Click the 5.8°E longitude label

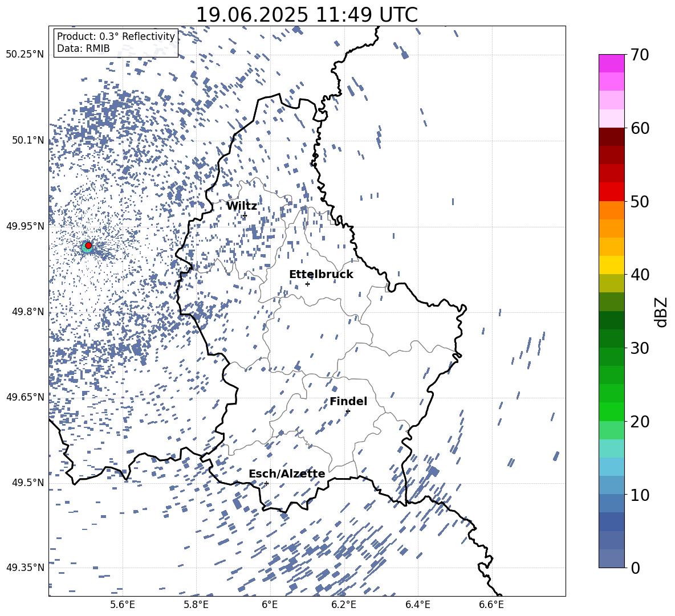click(196, 605)
